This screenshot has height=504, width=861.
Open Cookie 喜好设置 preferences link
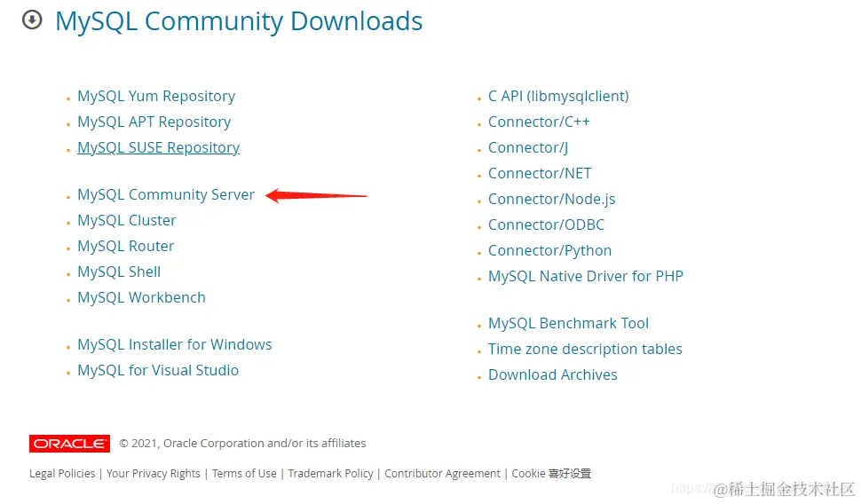point(551,473)
